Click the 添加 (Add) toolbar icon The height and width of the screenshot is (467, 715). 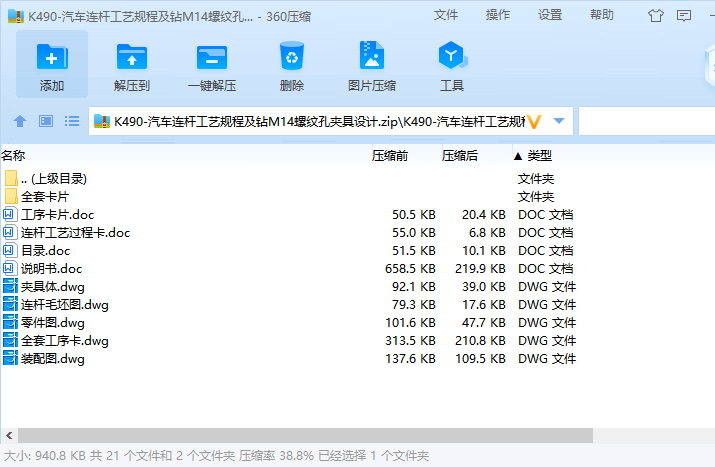[x=52, y=57]
